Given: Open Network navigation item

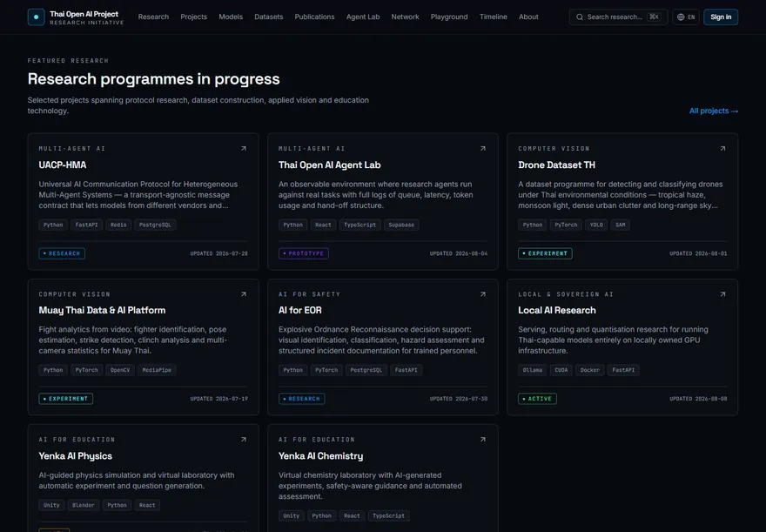Looking at the screenshot, I should (x=405, y=17).
